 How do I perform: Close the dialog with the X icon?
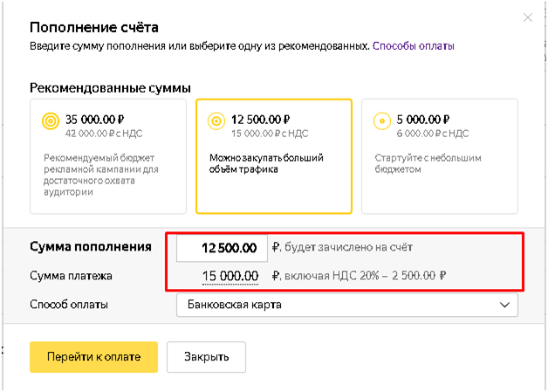(527, 17)
